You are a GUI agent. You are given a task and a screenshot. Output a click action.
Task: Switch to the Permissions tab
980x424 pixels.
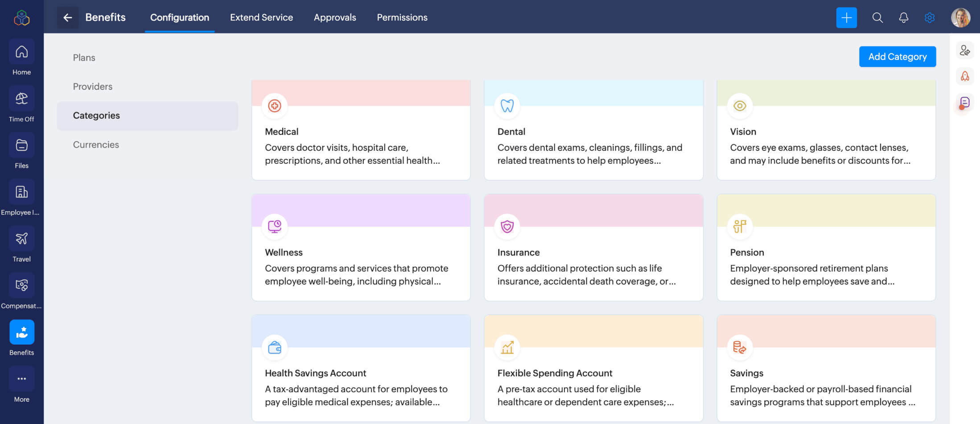(402, 17)
